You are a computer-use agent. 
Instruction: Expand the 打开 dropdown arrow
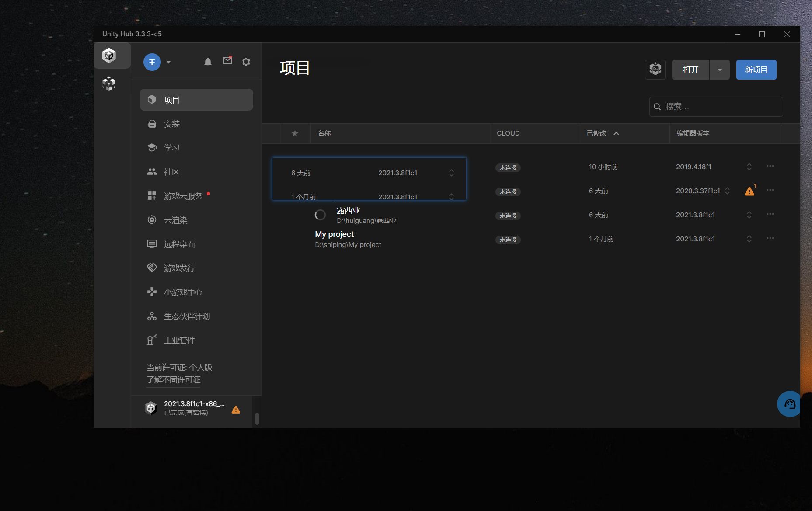click(720, 70)
